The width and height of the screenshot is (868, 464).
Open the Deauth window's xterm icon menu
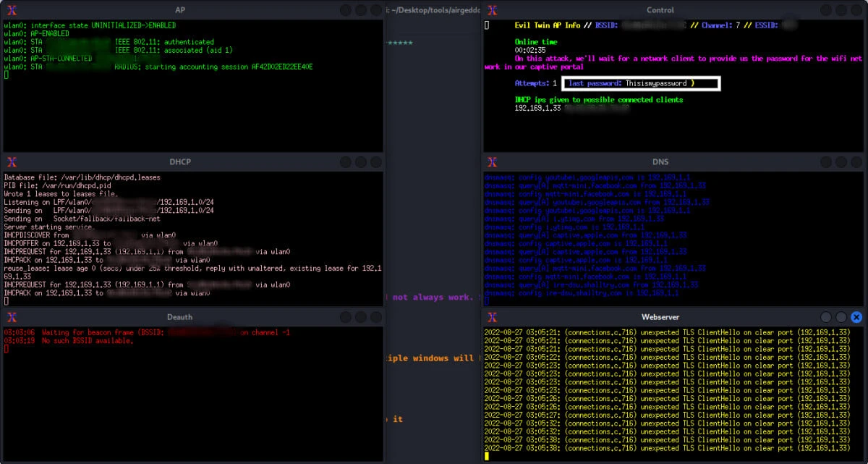[x=12, y=317]
